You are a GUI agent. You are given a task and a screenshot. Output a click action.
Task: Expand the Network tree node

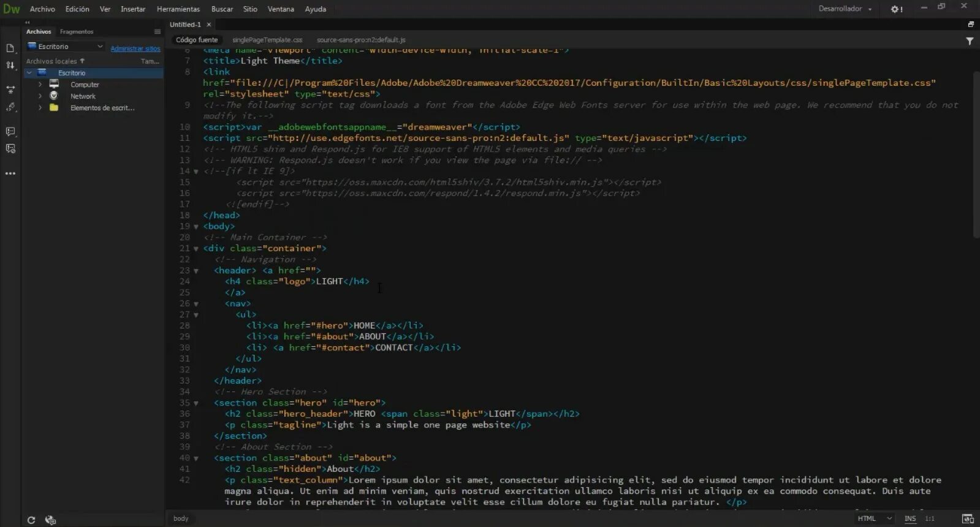(40, 96)
